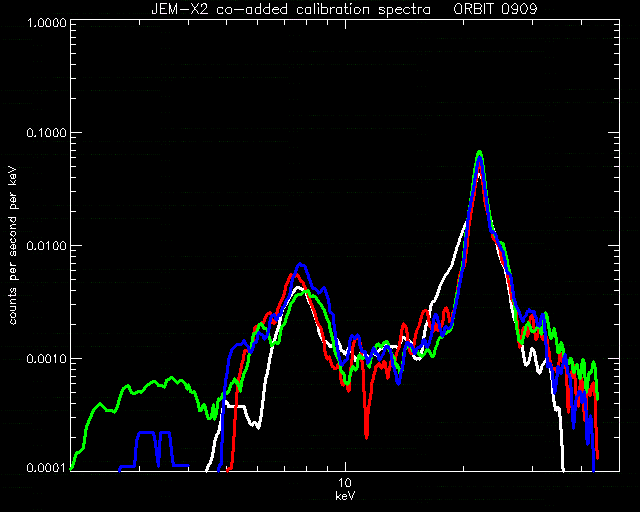The width and height of the screenshot is (640, 512).
Task: Click the "0.0100" y-axis tick label
Action: (x=46, y=246)
